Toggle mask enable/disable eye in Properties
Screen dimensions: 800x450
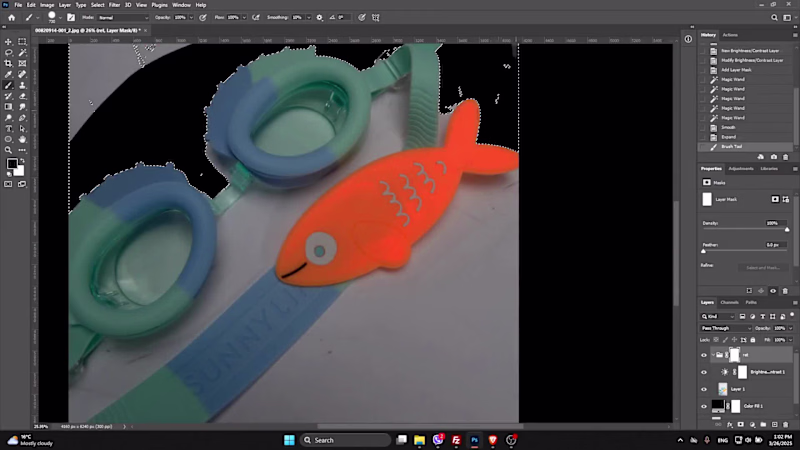[773, 291]
